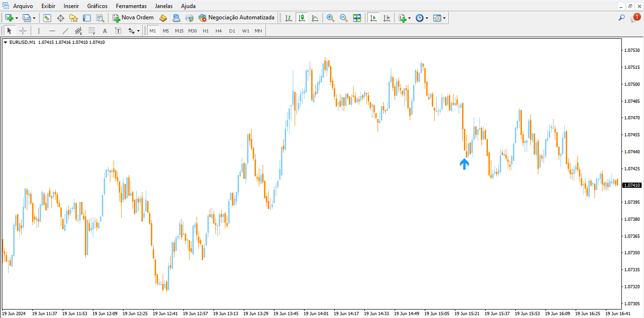Select the Fibonacci retracement tool
644x318 pixels.
click(x=92, y=31)
